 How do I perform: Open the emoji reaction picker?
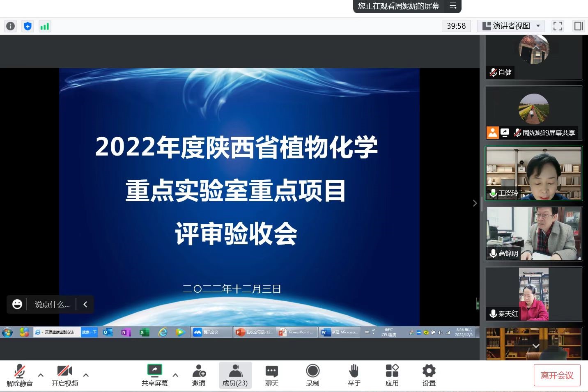(17, 304)
